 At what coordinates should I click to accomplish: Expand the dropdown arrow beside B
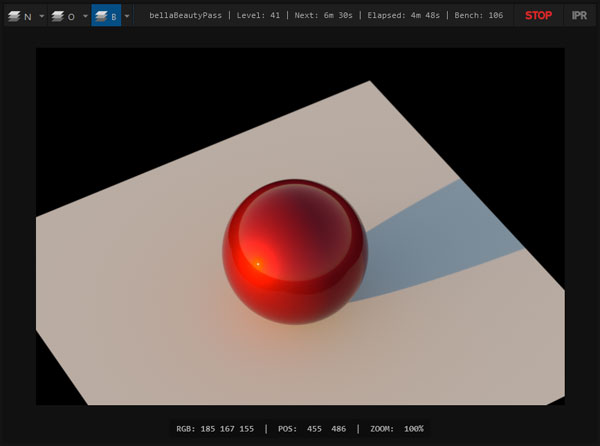click(x=127, y=16)
